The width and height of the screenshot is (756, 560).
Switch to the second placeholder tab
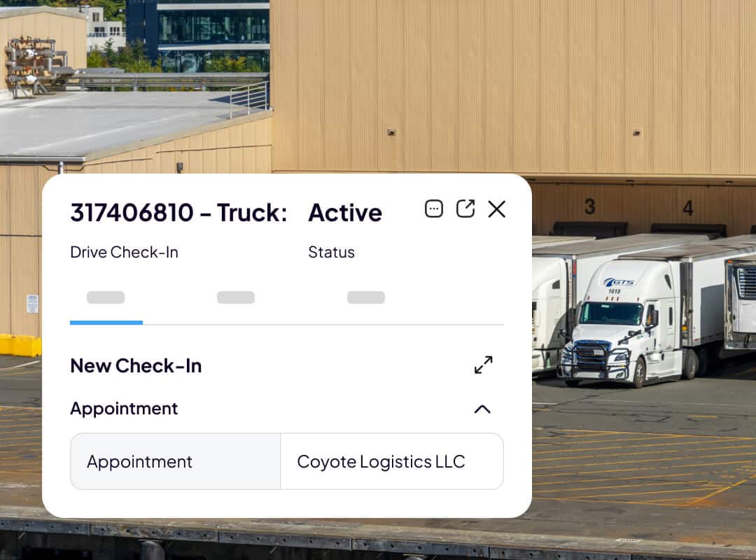click(x=236, y=297)
